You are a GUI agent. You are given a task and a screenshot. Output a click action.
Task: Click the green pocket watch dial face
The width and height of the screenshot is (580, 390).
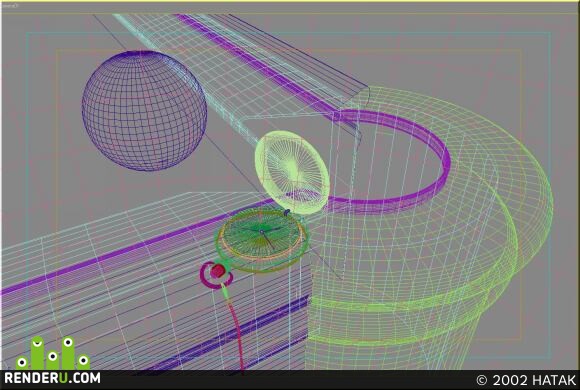pyautogui.click(x=262, y=235)
